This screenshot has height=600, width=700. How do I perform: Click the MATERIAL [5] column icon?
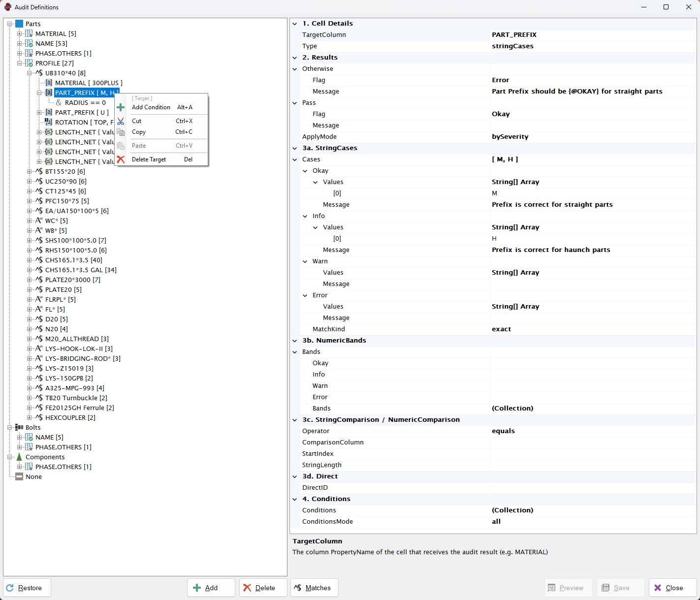click(x=29, y=33)
